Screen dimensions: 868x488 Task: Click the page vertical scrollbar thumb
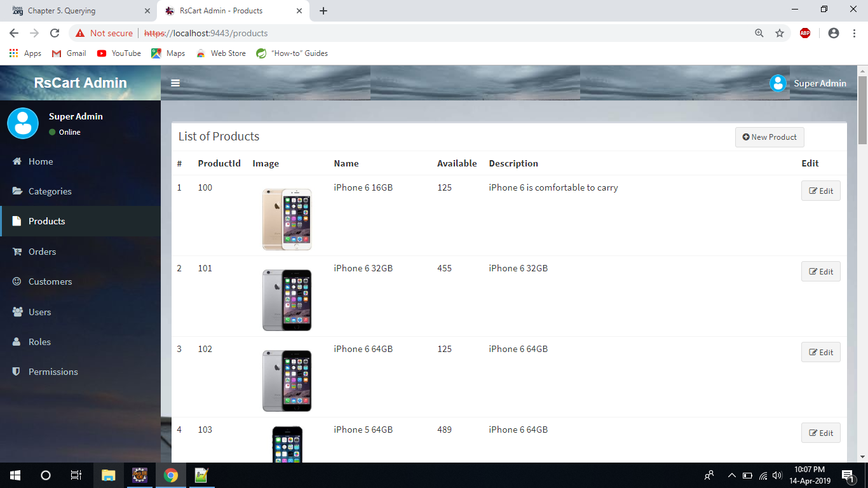tap(862, 109)
